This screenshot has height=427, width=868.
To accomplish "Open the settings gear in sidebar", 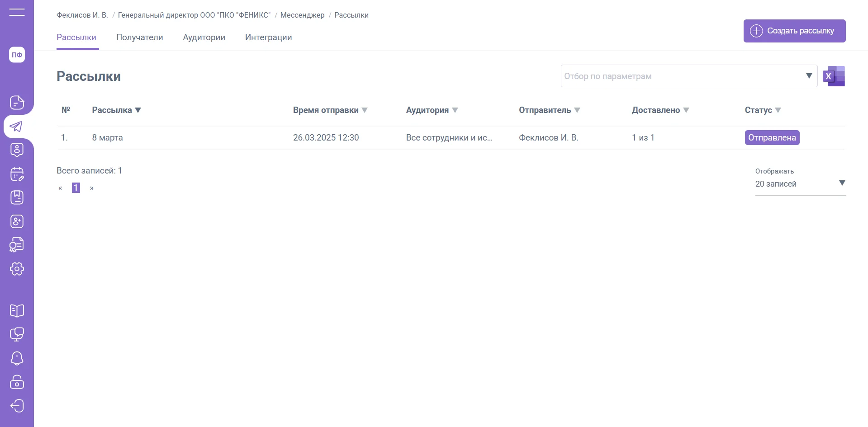I will point(17,269).
